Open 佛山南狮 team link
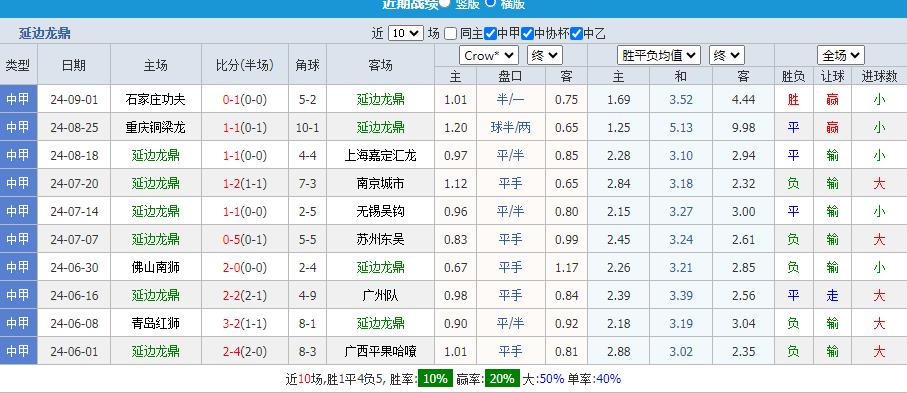 click(x=156, y=267)
